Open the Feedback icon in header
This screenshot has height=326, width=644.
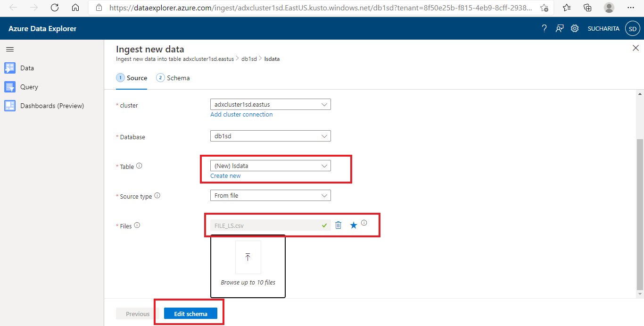(560, 28)
